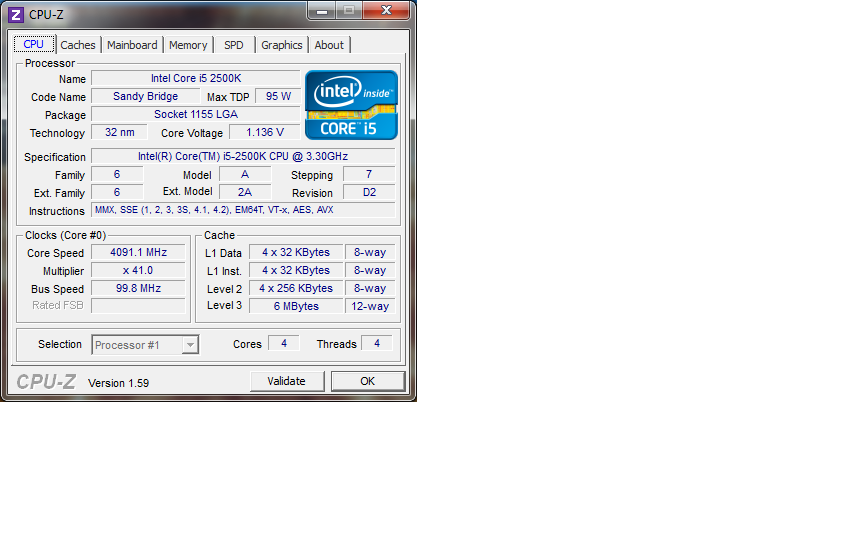The image size is (864, 540).
Task: Switch to the Caches tab
Action: coord(78,45)
